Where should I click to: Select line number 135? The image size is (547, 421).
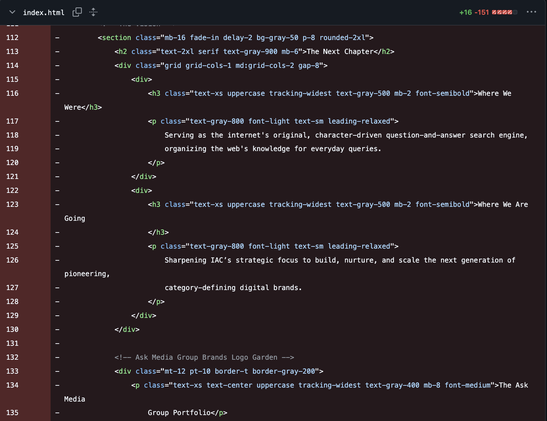(13, 413)
